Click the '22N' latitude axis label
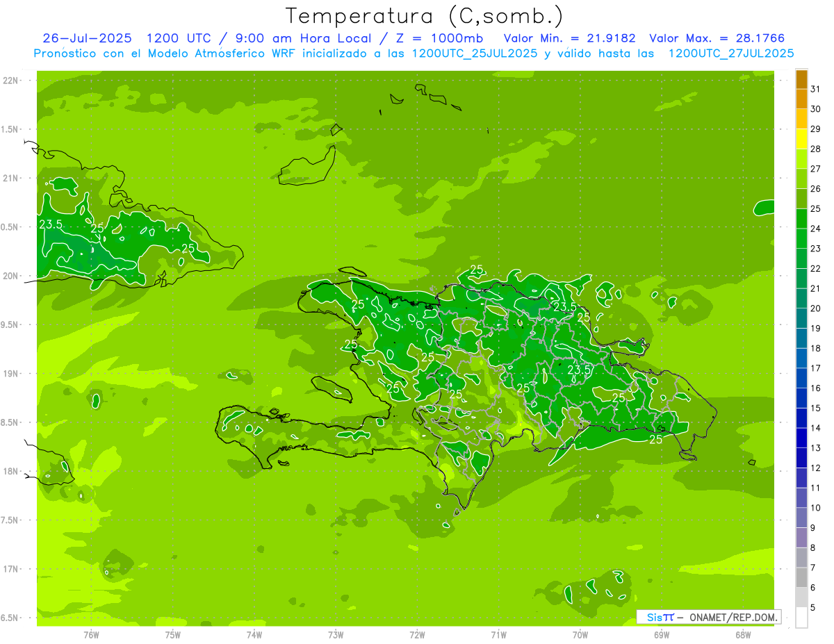Screen dimensions: 834x644 (10, 81)
